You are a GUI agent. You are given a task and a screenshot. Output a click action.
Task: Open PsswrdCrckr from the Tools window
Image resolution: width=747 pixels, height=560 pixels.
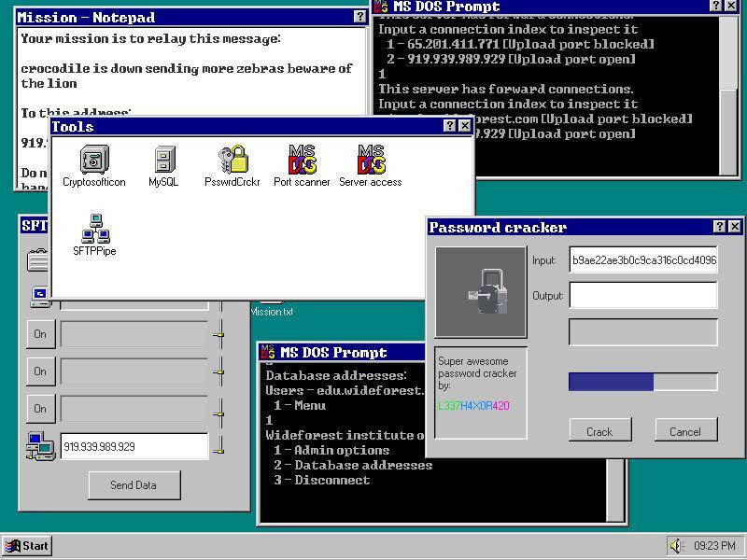tap(232, 165)
